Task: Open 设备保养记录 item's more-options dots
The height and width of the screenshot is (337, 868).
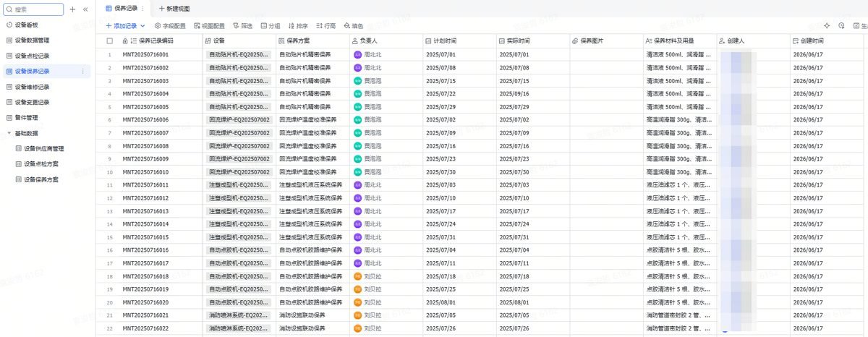Action: 82,71
